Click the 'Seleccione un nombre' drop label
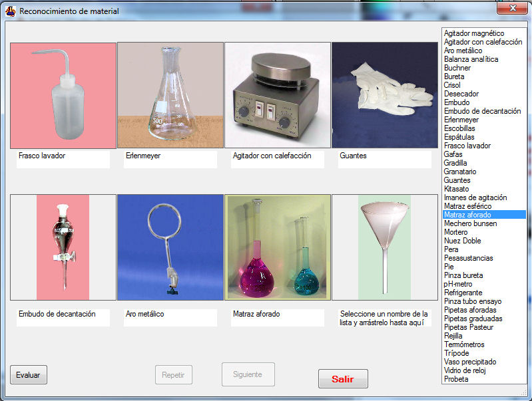 [384, 318]
